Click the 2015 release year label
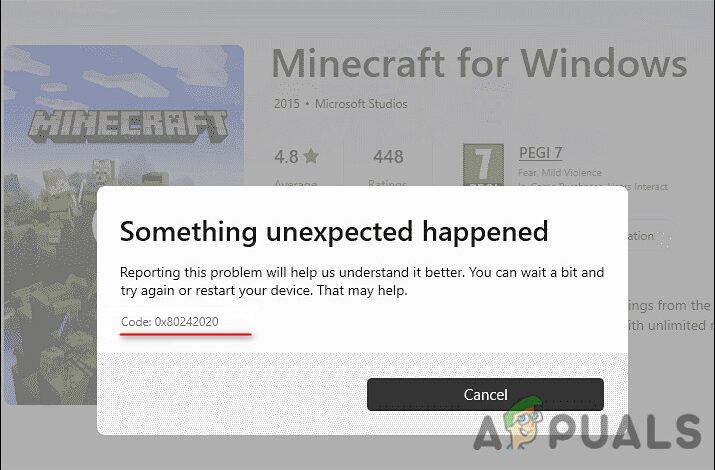Screen dimensions: 715x470 click(287, 104)
